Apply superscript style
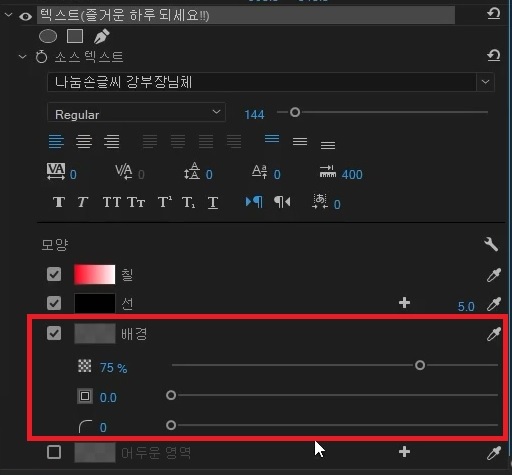 (165, 202)
